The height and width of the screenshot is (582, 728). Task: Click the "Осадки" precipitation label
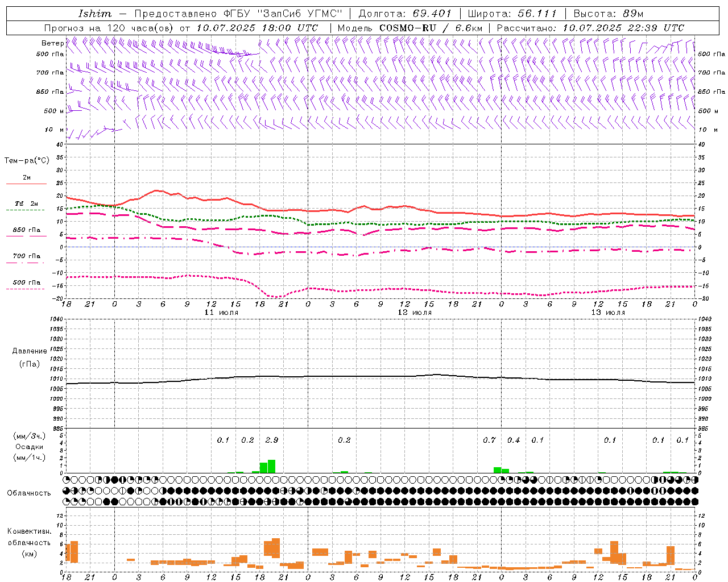pos(30,447)
